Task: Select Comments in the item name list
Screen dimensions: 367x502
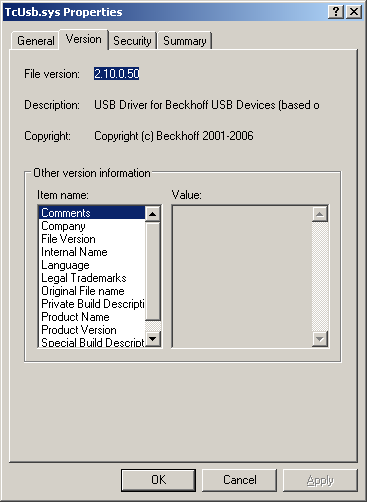Action: click(92, 213)
